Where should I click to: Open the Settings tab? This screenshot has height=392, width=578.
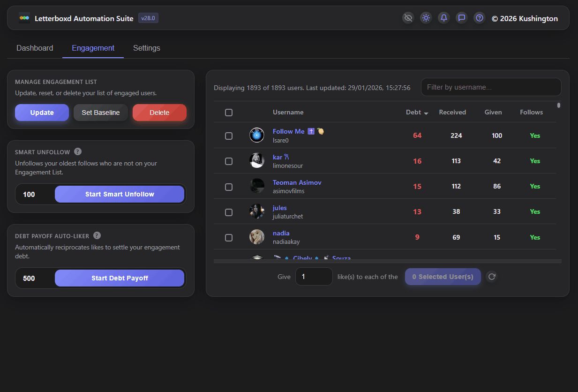point(147,48)
